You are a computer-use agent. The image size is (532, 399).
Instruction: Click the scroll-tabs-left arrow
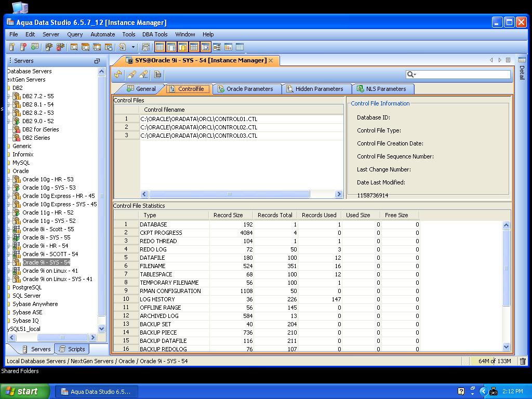pyautogui.click(x=491, y=60)
